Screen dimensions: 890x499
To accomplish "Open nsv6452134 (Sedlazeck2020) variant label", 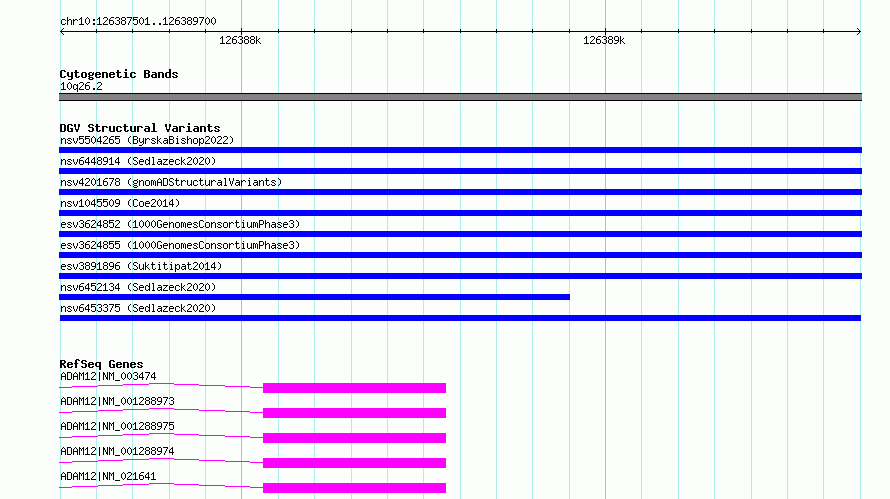I will point(138,287).
